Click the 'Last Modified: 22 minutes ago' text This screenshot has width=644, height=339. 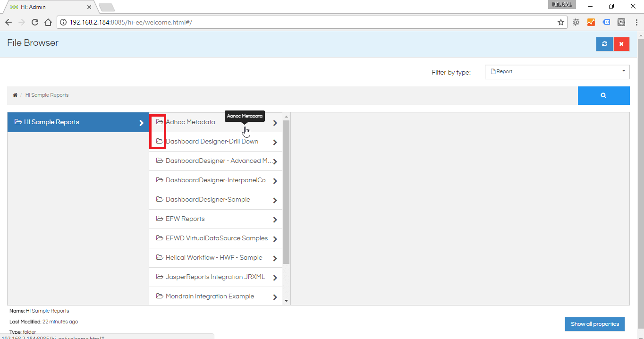(44, 322)
